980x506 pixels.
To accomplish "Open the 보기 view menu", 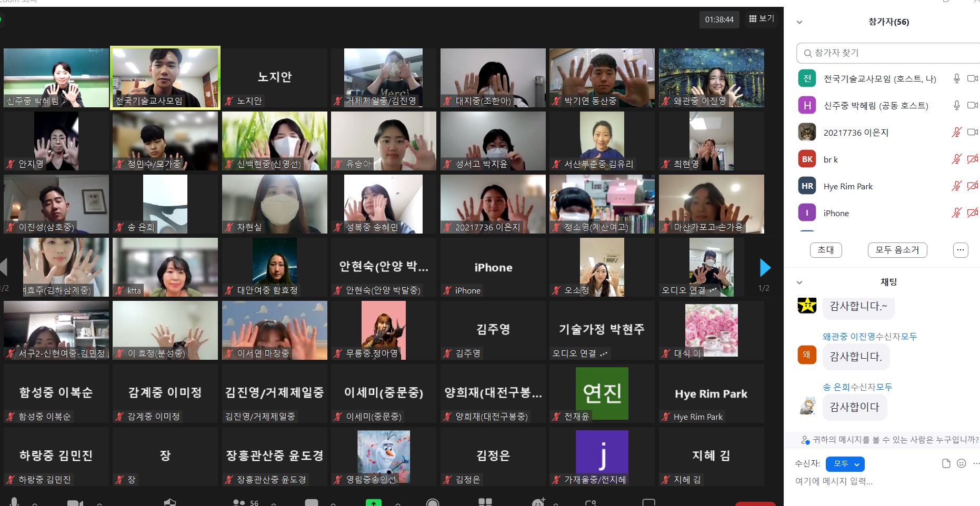I will 761,19.
